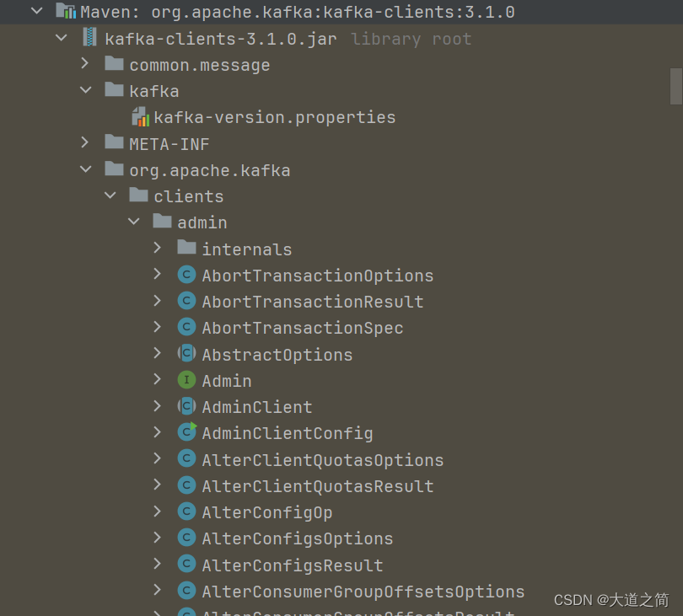Click the kafka folder icon
The height and width of the screenshot is (616, 683).
point(114,90)
